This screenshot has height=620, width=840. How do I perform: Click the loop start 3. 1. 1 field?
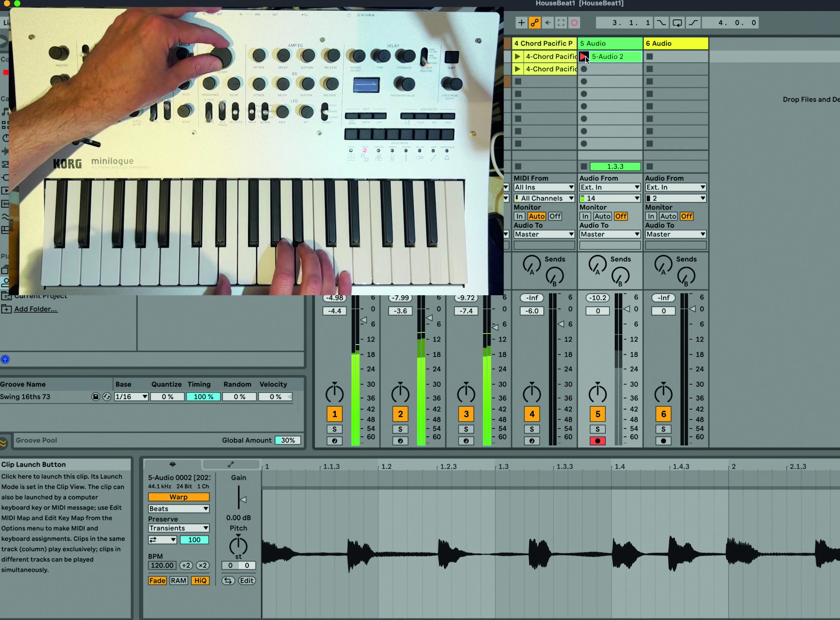point(625,23)
